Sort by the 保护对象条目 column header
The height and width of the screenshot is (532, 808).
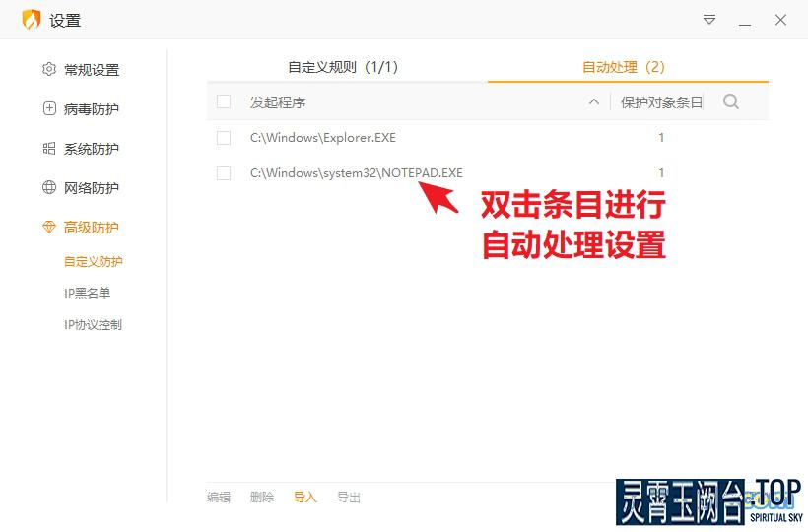click(661, 101)
